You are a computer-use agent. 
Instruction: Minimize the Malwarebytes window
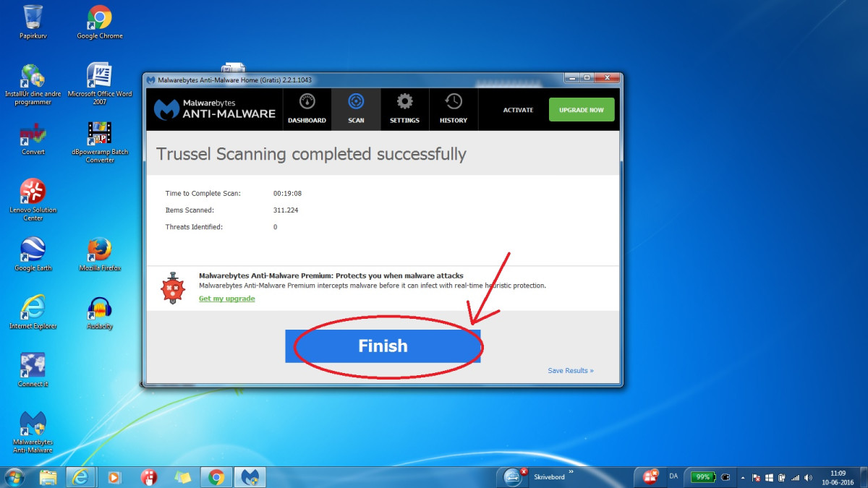point(571,78)
